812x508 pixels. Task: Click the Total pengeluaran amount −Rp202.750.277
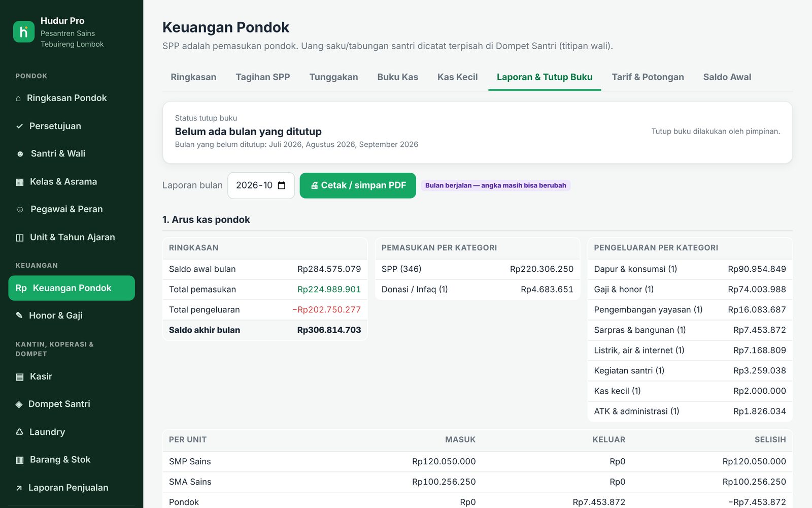(326, 310)
